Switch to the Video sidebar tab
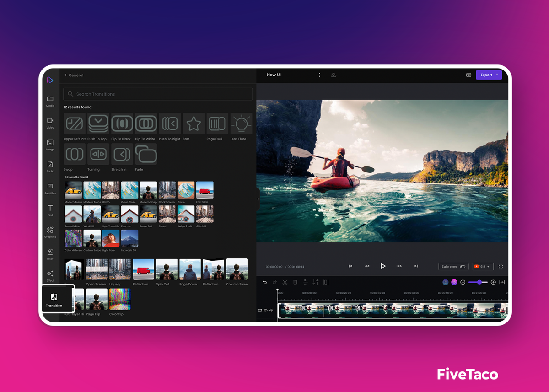 coord(50,123)
